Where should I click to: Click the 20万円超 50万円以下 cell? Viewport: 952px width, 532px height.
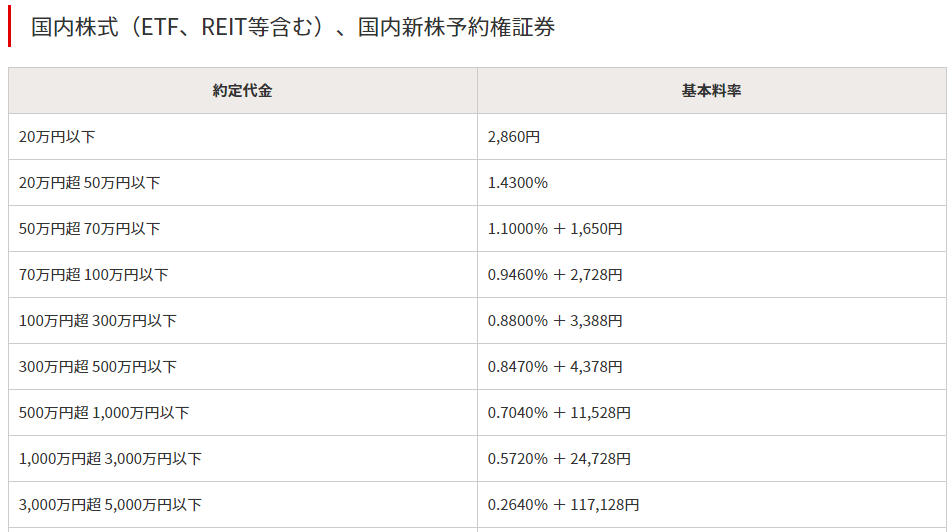pyautogui.click(x=243, y=183)
